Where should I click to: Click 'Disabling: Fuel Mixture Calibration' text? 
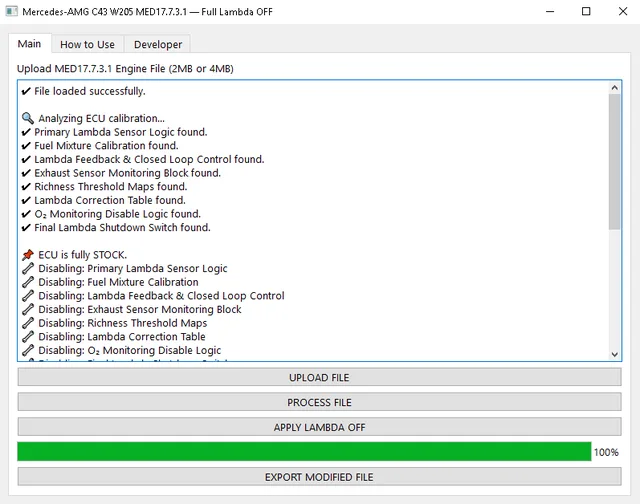118,282
